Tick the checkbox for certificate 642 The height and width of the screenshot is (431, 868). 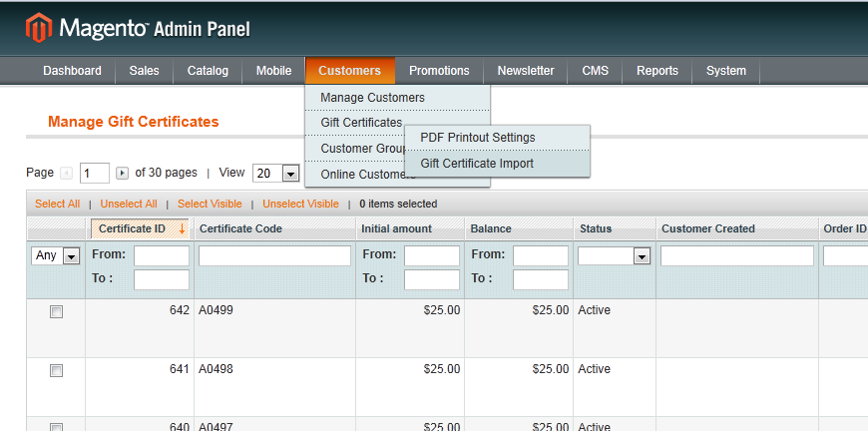[x=56, y=312]
